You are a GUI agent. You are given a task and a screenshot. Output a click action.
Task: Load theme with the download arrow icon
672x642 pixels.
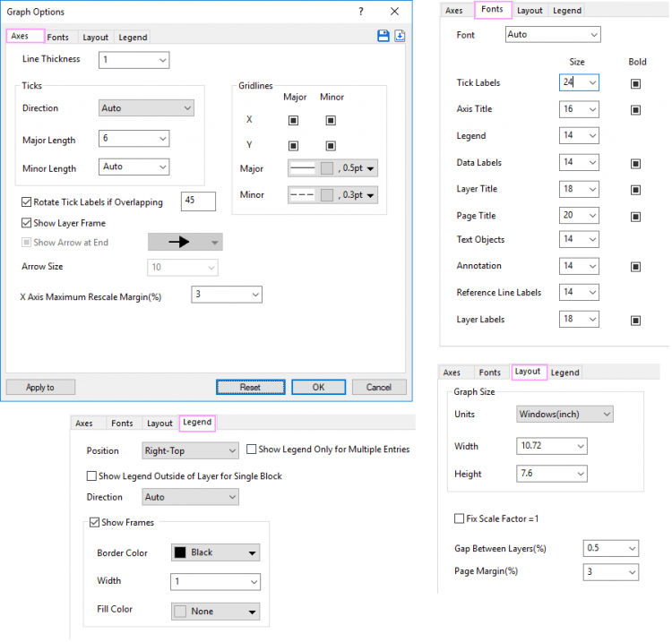click(400, 36)
